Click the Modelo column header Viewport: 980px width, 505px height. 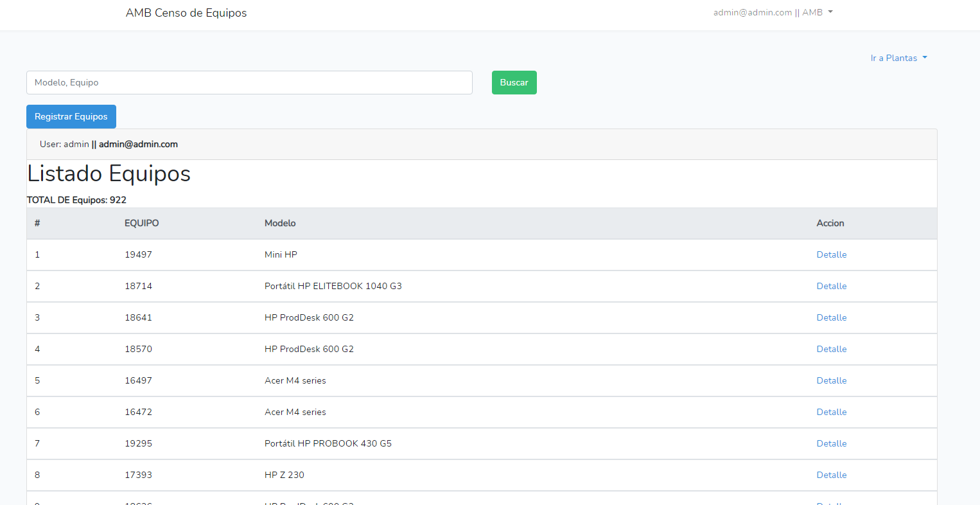(x=280, y=223)
